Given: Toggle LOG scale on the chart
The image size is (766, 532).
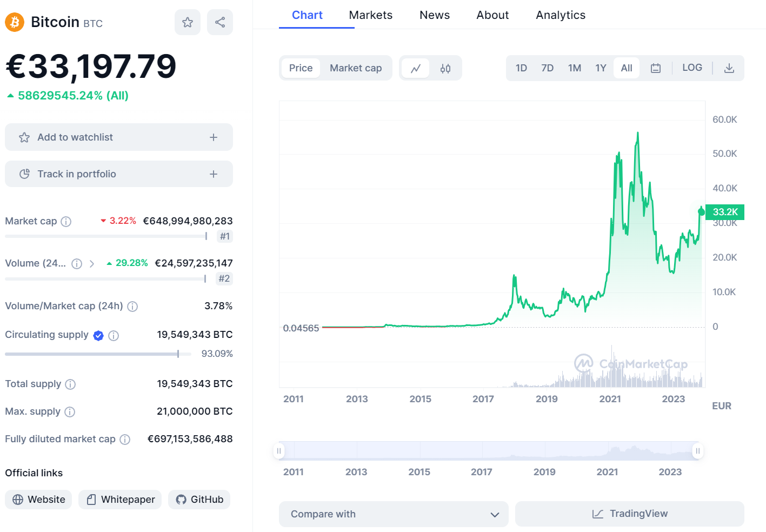Looking at the screenshot, I should point(692,68).
